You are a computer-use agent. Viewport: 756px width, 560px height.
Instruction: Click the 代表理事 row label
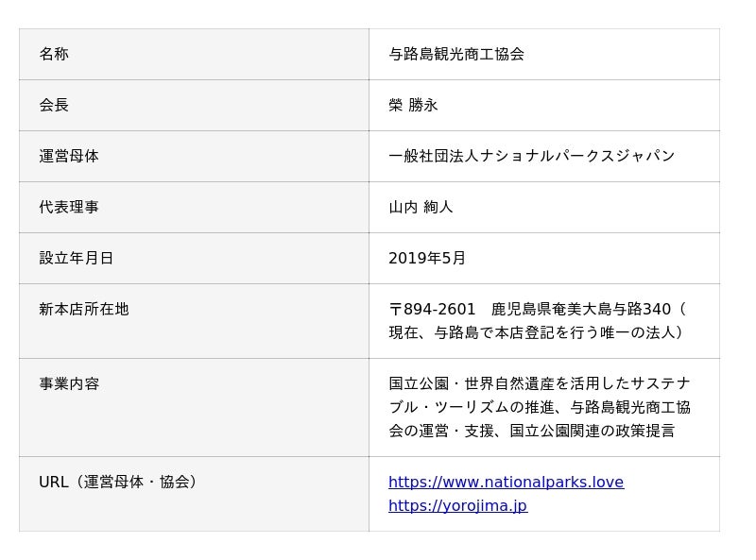(x=69, y=208)
